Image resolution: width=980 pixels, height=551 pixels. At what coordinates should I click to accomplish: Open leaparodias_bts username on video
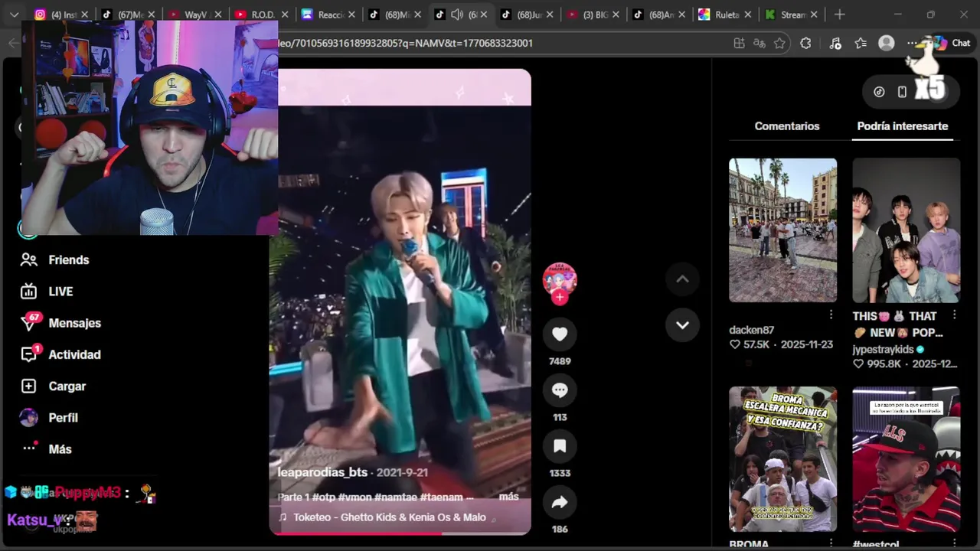coord(322,472)
